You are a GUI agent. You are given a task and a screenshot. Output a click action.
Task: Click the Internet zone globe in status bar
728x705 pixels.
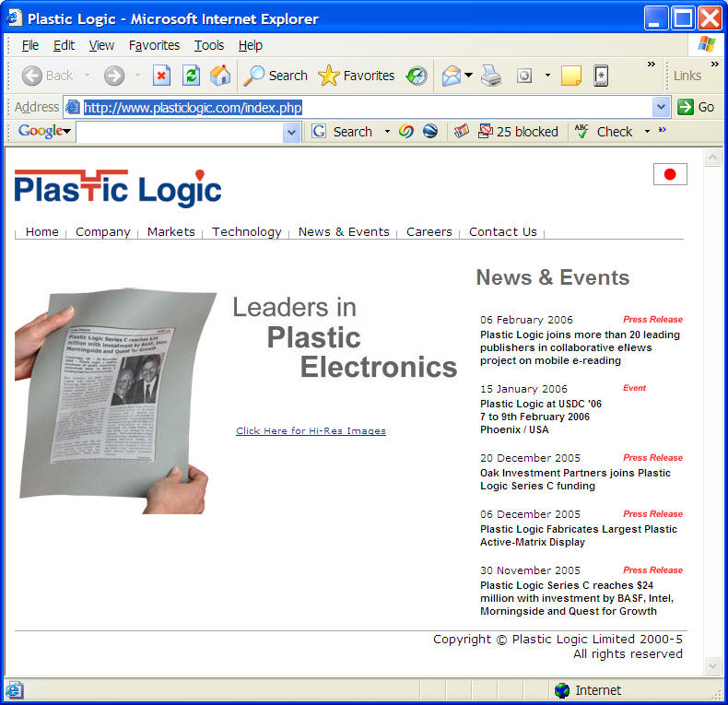562,690
